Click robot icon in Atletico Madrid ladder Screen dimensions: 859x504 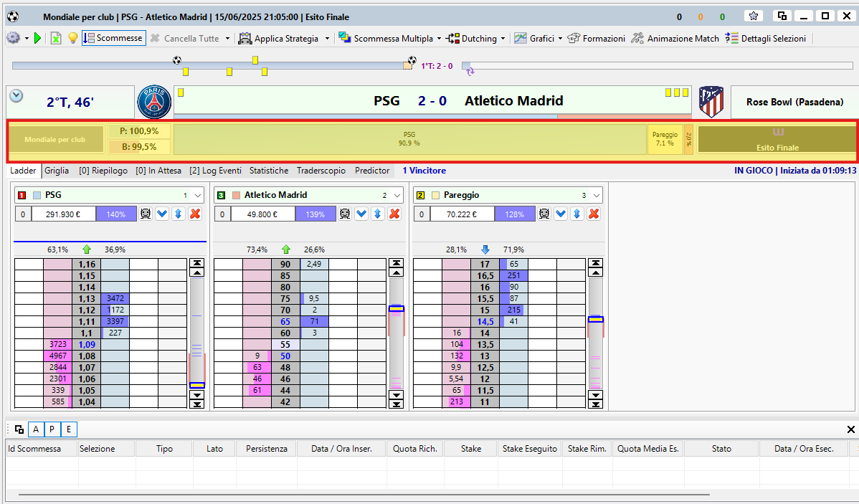pyautogui.click(x=346, y=214)
